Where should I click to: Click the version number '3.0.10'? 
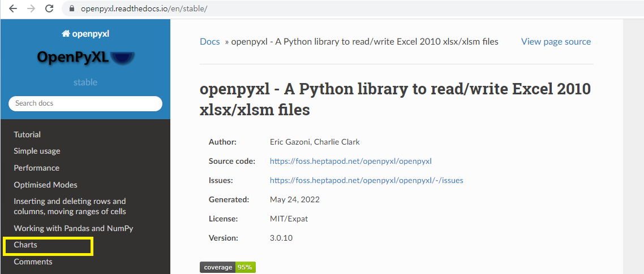coord(281,238)
